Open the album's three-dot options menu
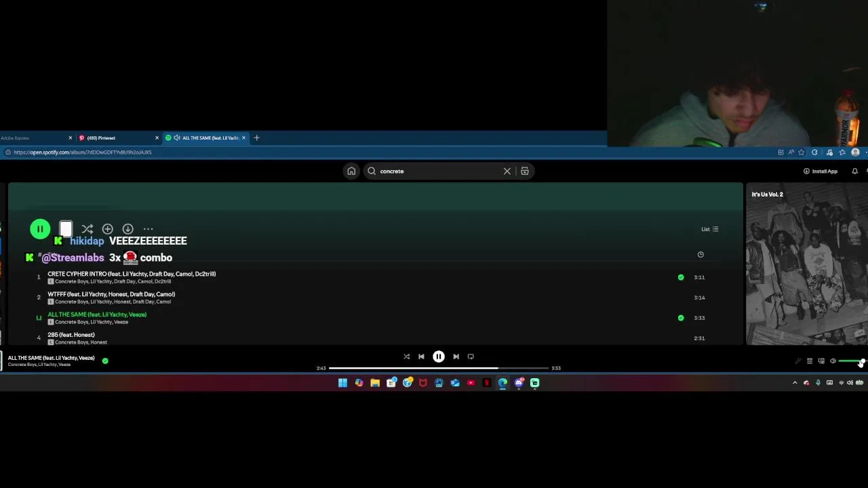This screenshot has width=868, height=488. [148, 229]
